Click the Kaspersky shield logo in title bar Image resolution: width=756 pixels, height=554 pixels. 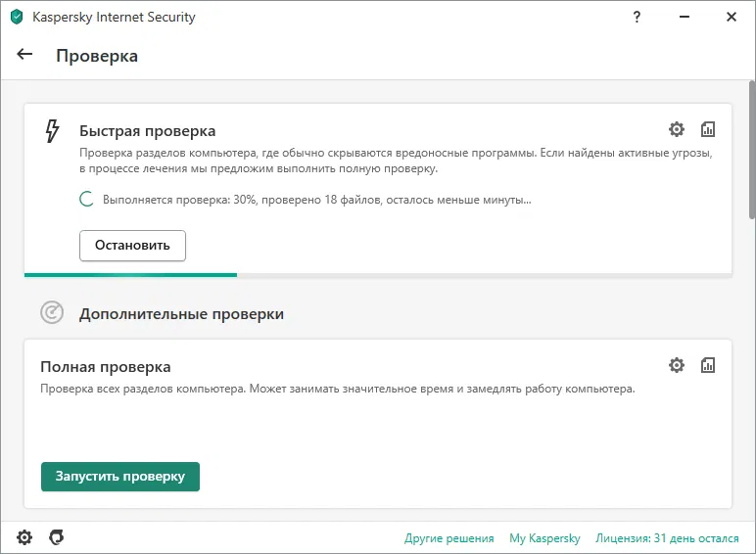click(16, 17)
